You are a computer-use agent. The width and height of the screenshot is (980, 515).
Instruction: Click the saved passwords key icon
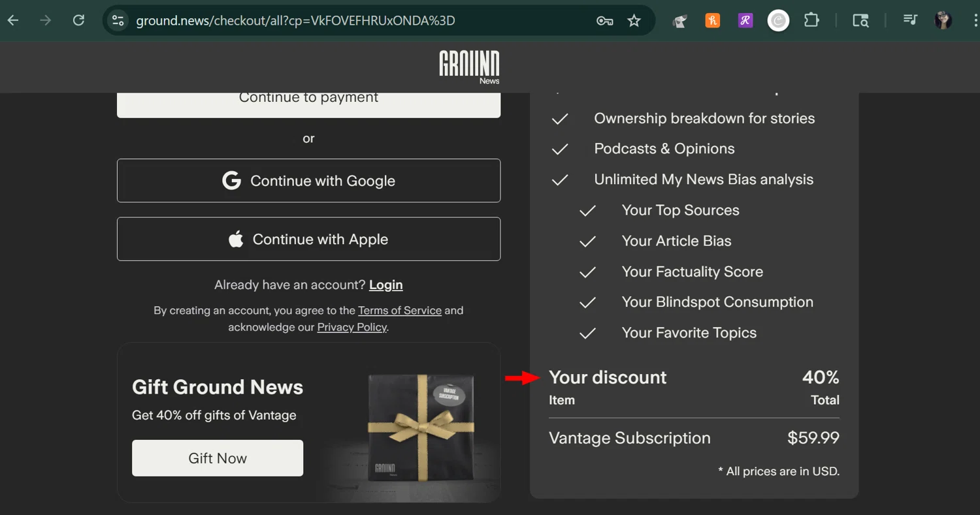pyautogui.click(x=604, y=21)
